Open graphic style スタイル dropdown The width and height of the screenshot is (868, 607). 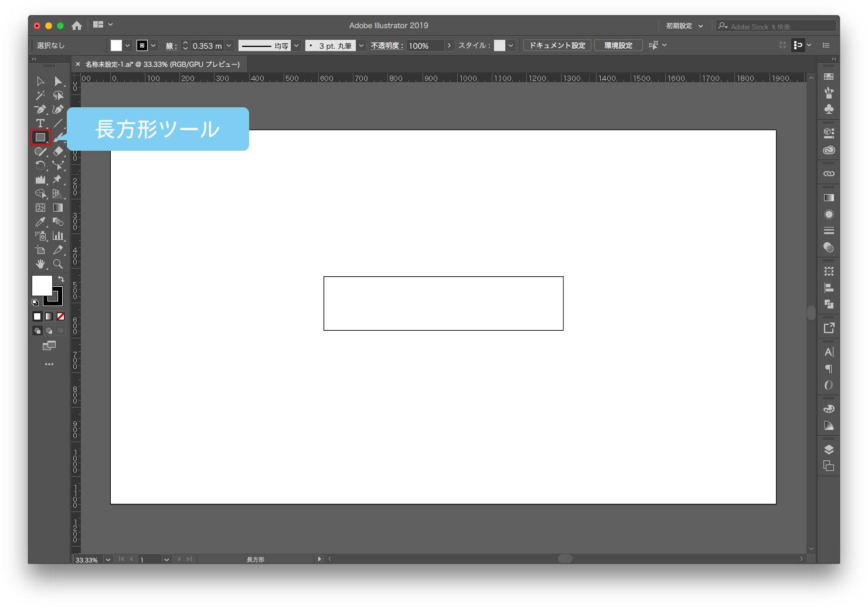[510, 45]
